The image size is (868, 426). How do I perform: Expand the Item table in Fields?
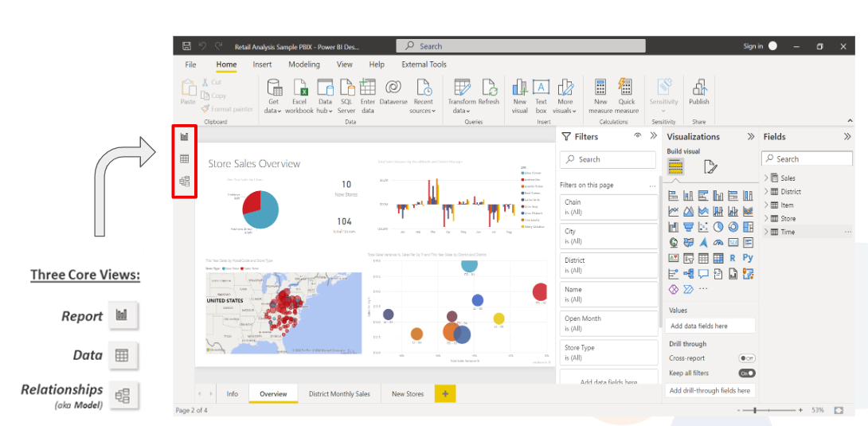pyautogui.click(x=767, y=205)
